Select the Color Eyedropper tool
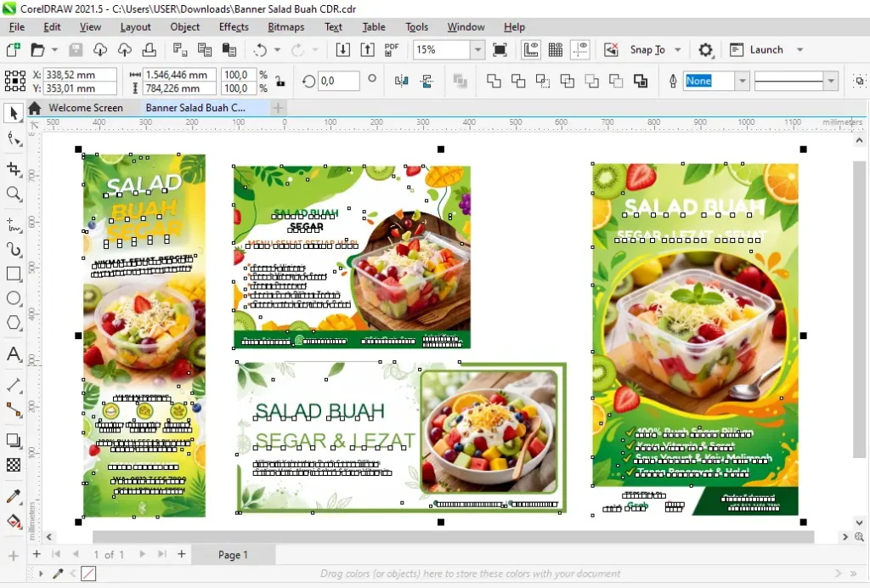 (14, 496)
